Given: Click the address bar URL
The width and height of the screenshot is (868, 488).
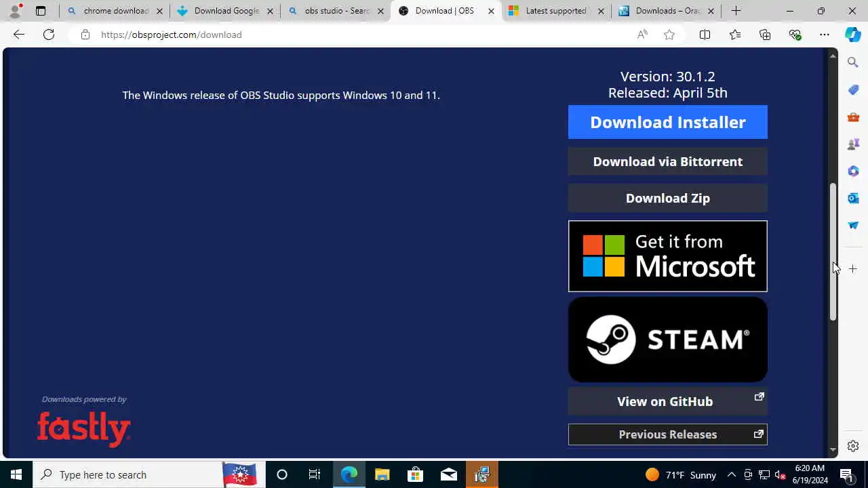Looking at the screenshot, I should 171,35.
